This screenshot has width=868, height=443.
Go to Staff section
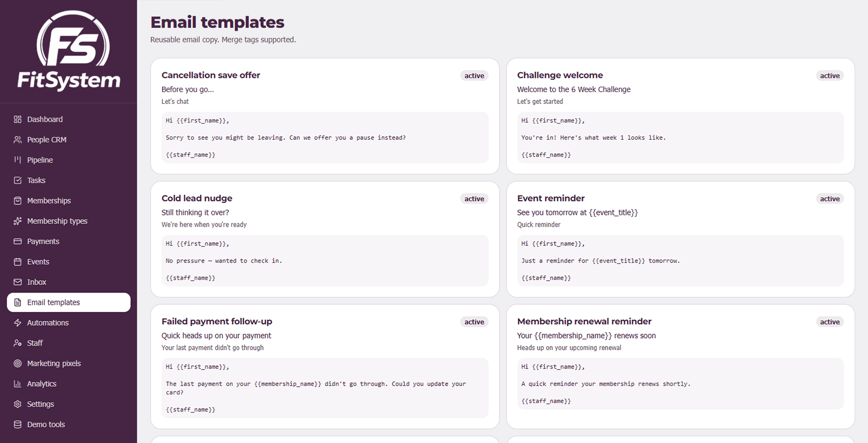pyautogui.click(x=69, y=343)
